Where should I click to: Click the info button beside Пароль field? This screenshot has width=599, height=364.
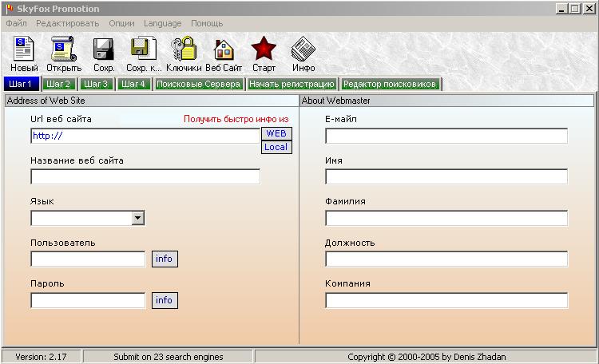[165, 300]
